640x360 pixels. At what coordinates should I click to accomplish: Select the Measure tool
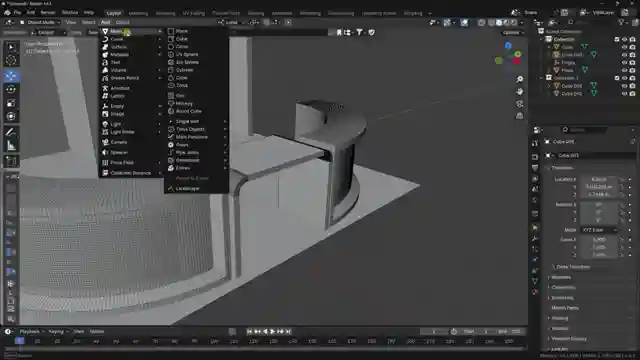click(x=11, y=145)
